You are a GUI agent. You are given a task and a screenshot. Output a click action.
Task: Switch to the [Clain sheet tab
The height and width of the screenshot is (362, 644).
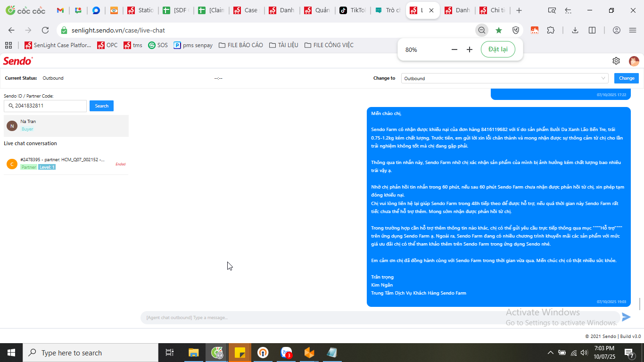(212, 10)
